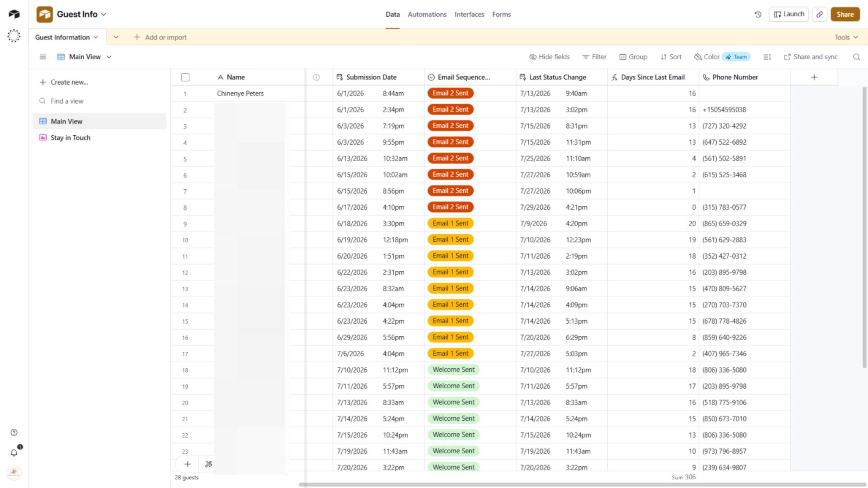Click phone number (973) 796-8957
This screenshot has width=868, height=488.
724,452
